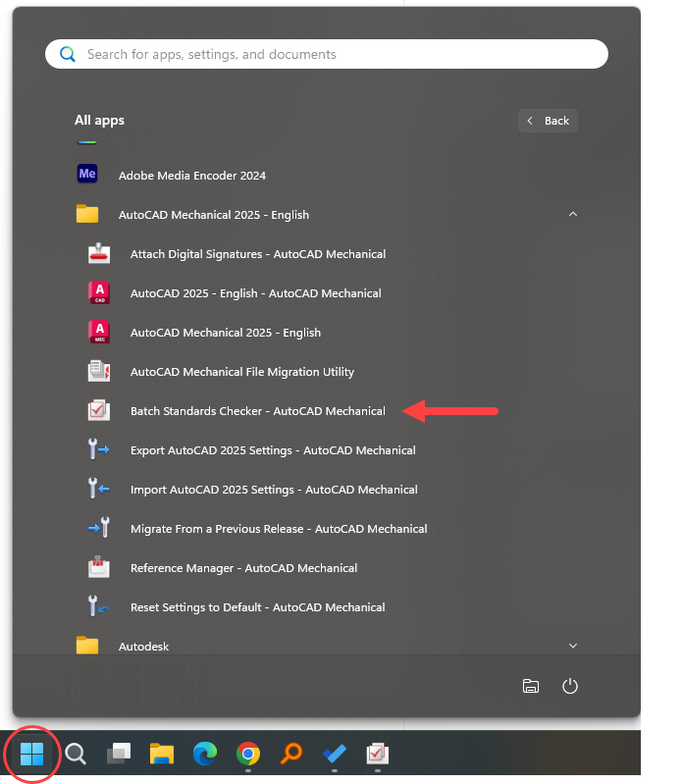The image size is (683, 784).
Task: Click the Attach Digital Signatures stamp icon
Action: pyautogui.click(x=99, y=253)
